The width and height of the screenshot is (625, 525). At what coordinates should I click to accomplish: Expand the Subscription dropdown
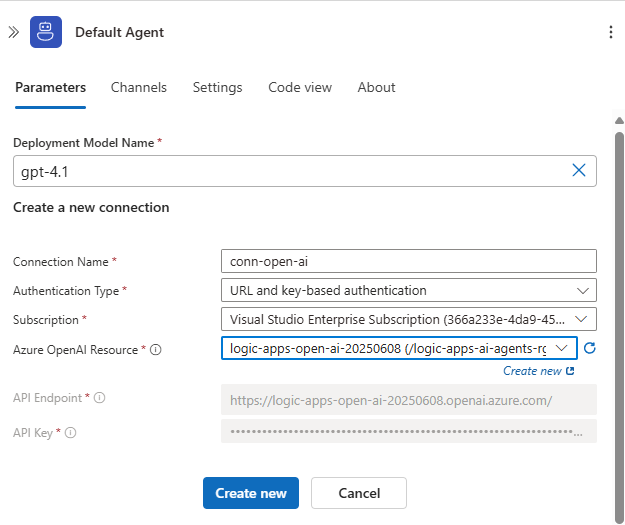(409, 319)
